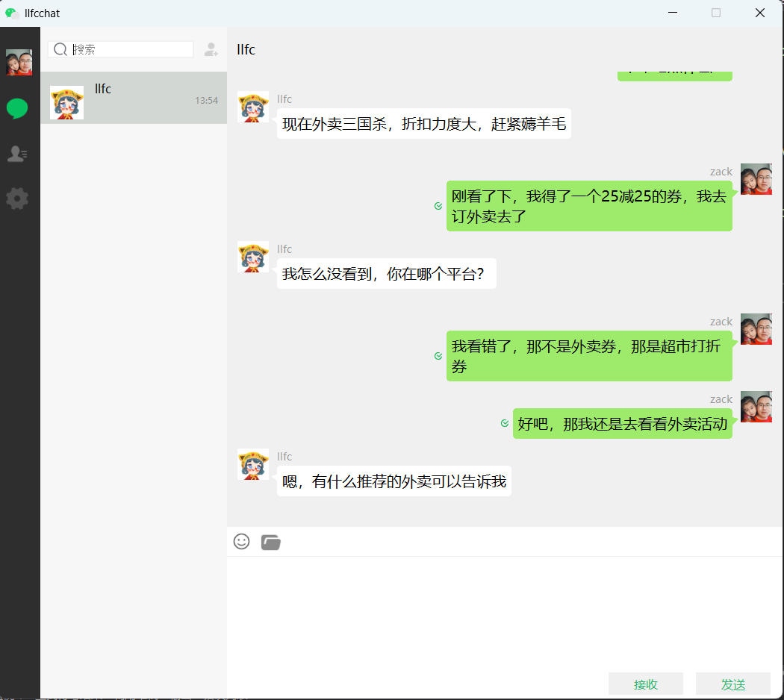This screenshot has width=784, height=700.
Task: Click llfc's avatar beside 现在外卖三国杀 message
Action: (x=253, y=107)
